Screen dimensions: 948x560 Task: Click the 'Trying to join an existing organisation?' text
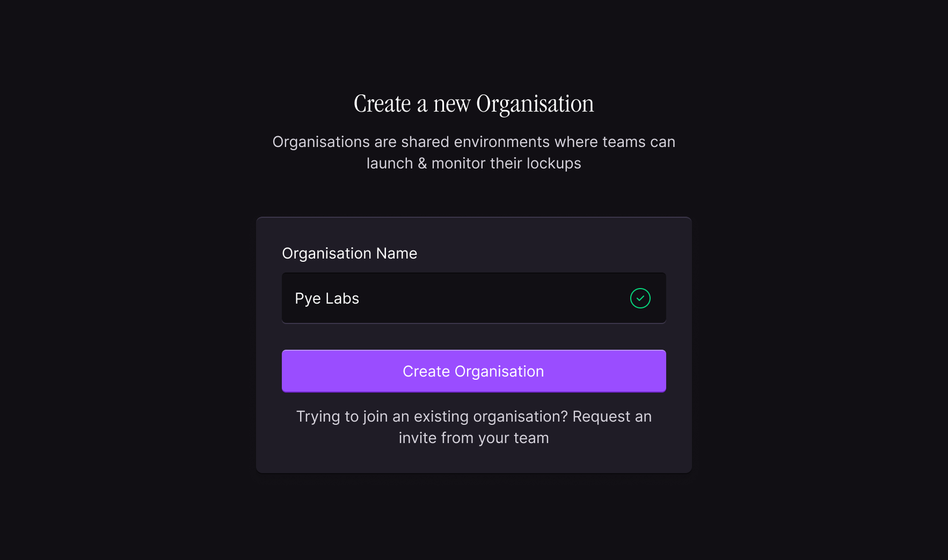(432, 417)
